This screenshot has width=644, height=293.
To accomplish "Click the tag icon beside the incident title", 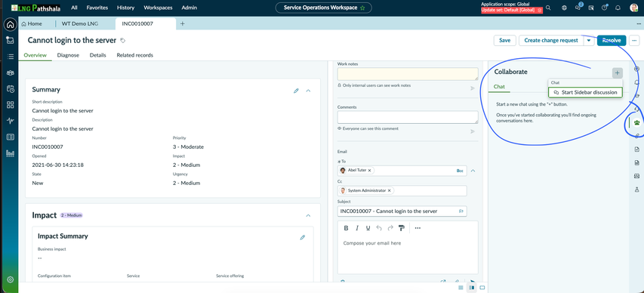I will 122,41.
